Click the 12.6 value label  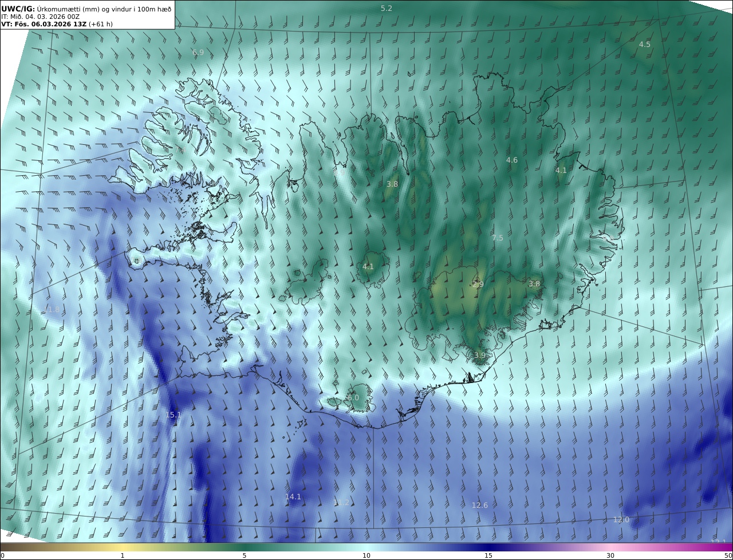click(480, 506)
